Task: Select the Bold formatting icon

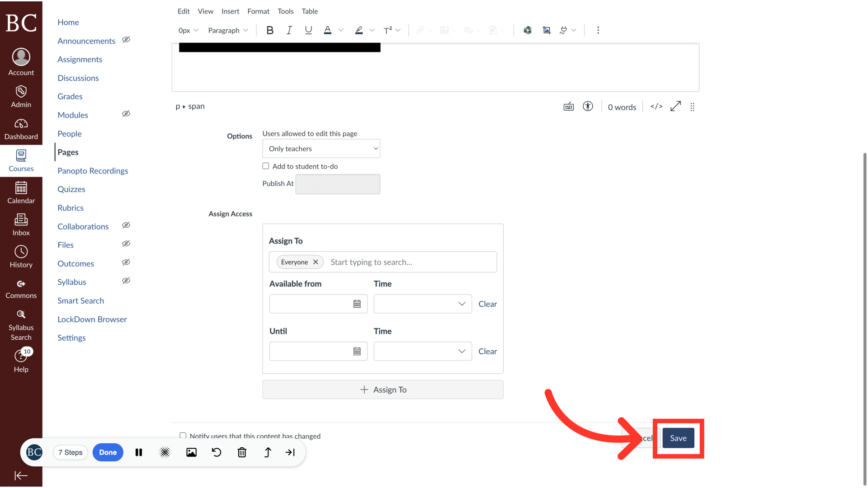Action: 270,30
